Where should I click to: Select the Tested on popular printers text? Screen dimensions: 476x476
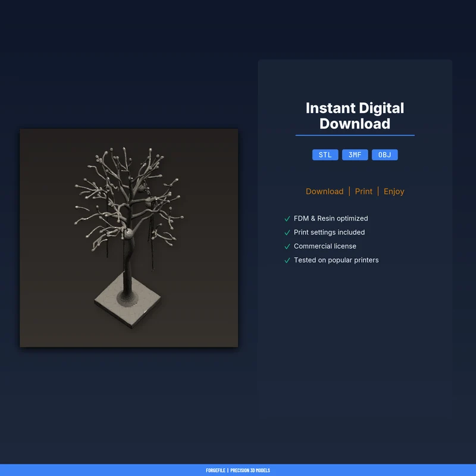[336, 260]
